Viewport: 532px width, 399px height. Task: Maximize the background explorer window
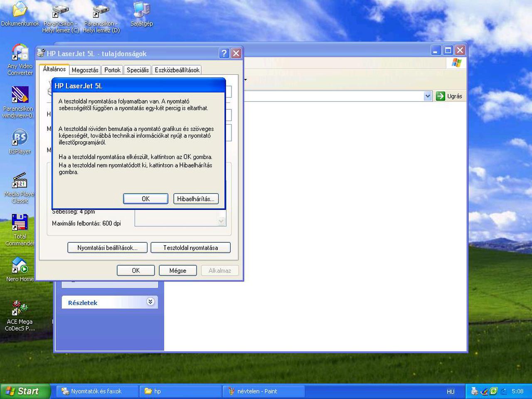pyautogui.click(x=448, y=50)
